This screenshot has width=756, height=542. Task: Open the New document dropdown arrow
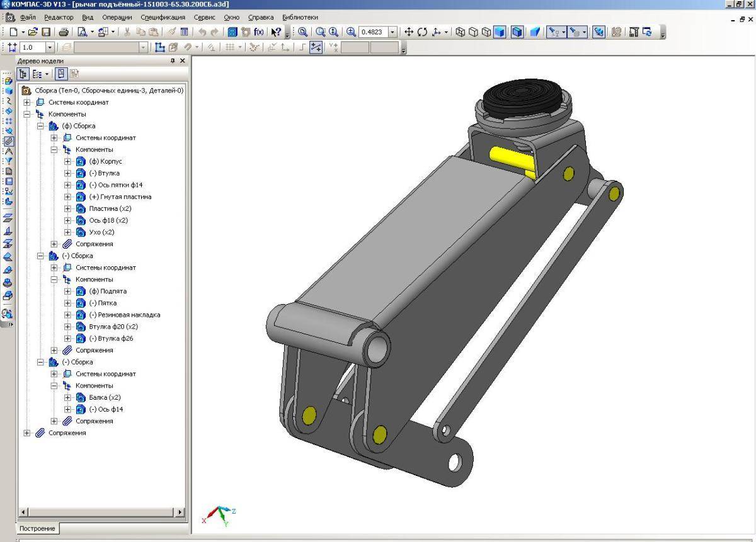23,31
